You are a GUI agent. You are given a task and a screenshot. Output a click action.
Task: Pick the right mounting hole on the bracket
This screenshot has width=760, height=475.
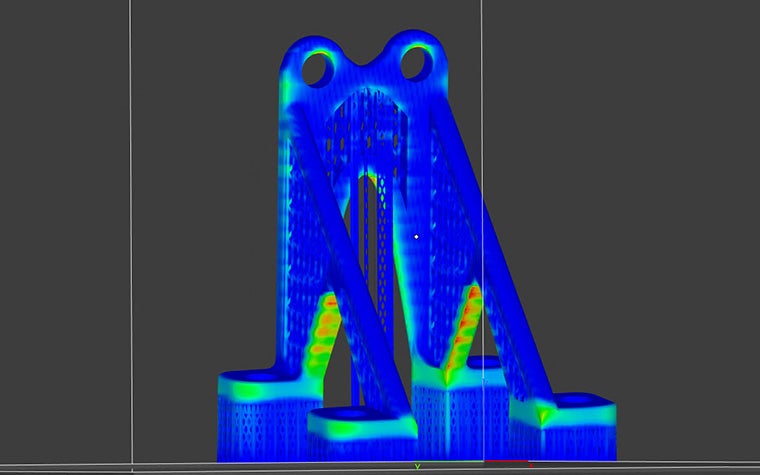coord(417,62)
